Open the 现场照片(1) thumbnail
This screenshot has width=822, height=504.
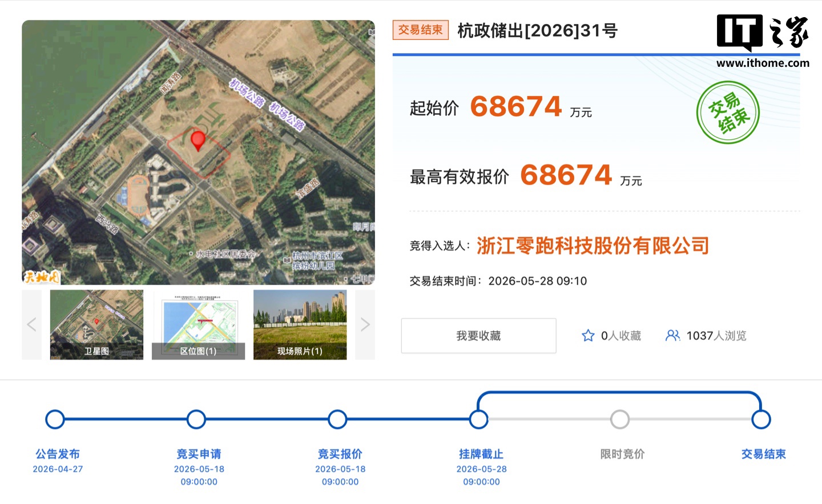coord(300,325)
